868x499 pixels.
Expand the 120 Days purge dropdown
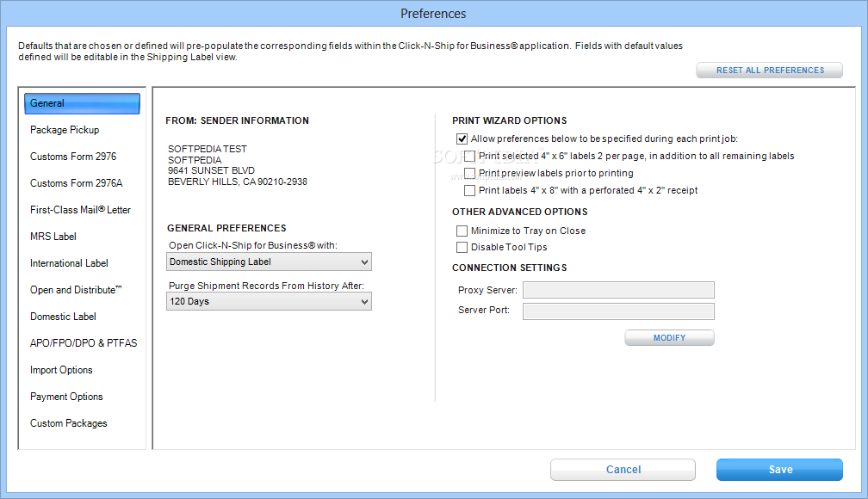(269, 301)
